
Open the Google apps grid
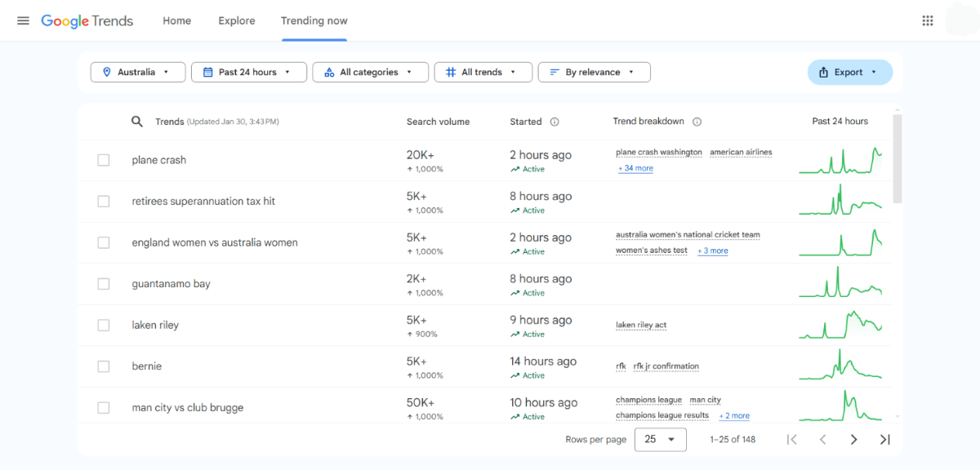(x=927, y=20)
